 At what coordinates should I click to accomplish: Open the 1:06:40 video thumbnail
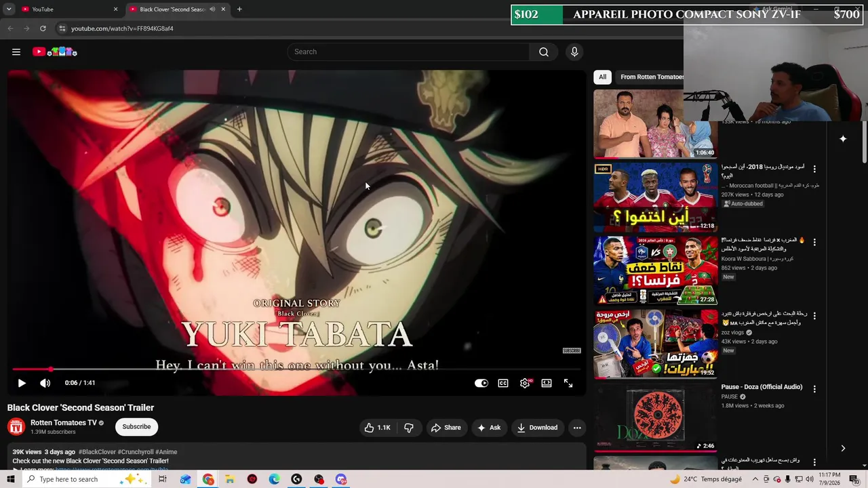(655, 123)
